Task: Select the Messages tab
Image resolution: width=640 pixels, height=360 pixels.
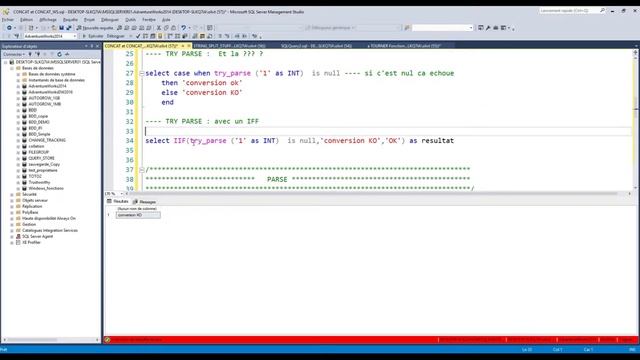Action: [144, 202]
